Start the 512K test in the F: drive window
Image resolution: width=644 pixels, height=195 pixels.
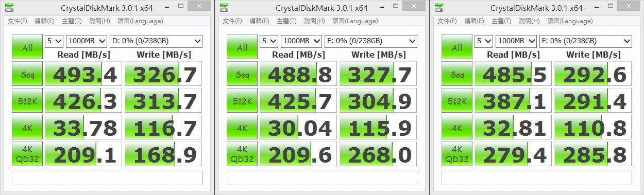[457, 101]
